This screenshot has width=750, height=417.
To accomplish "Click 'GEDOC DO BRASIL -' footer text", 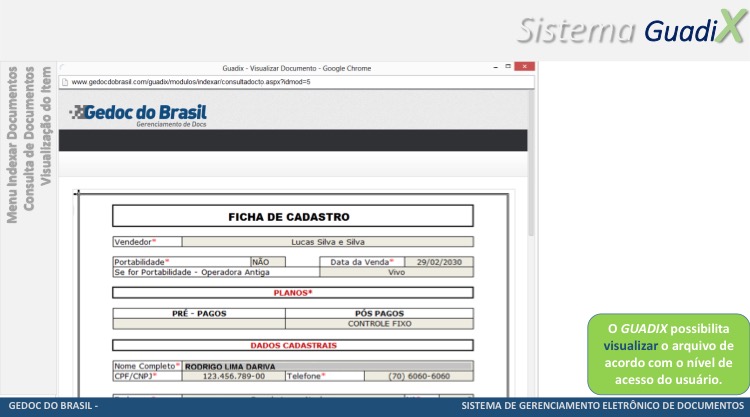I will point(53,406).
